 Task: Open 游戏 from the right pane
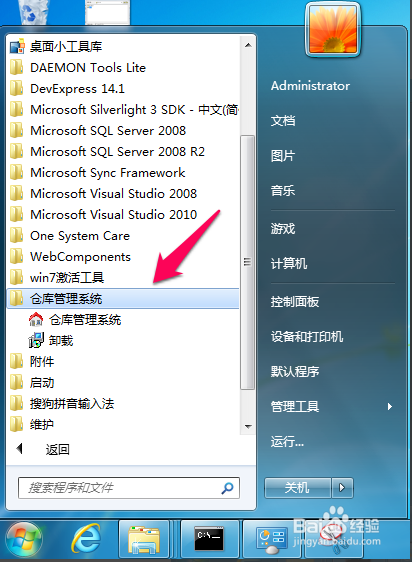coord(283,229)
